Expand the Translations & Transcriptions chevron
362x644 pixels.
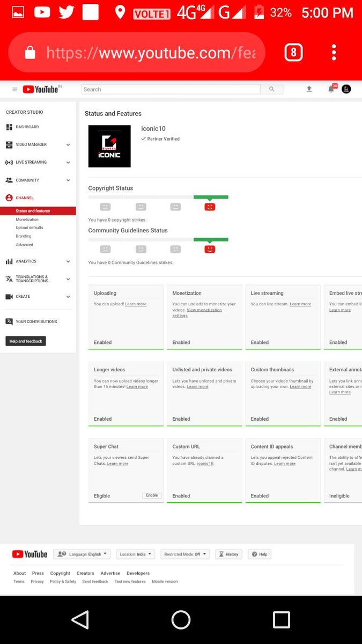click(68, 279)
